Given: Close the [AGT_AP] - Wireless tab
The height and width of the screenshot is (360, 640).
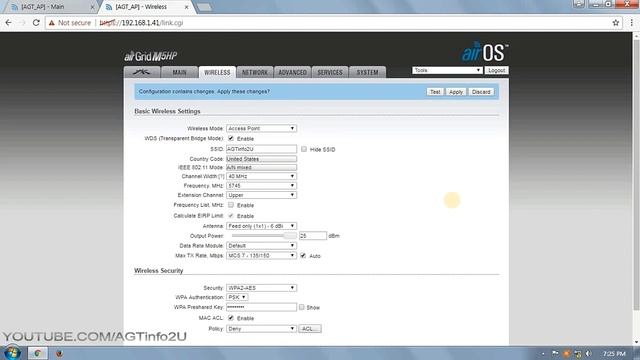Looking at the screenshot, I should click(x=187, y=7).
